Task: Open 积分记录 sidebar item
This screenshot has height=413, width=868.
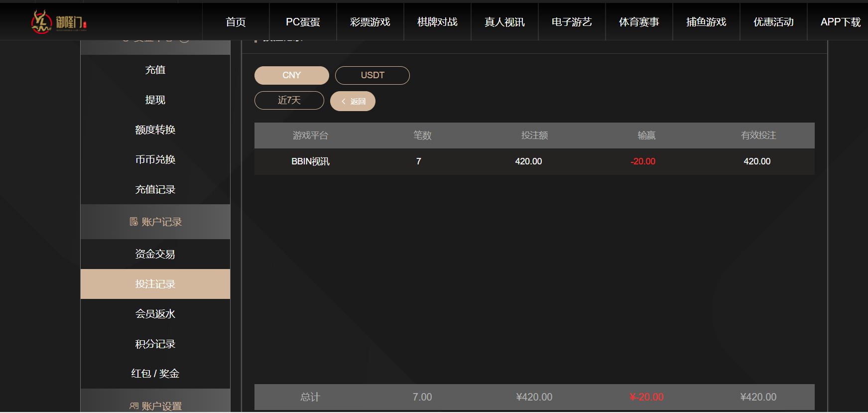Action: pyautogui.click(x=155, y=344)
